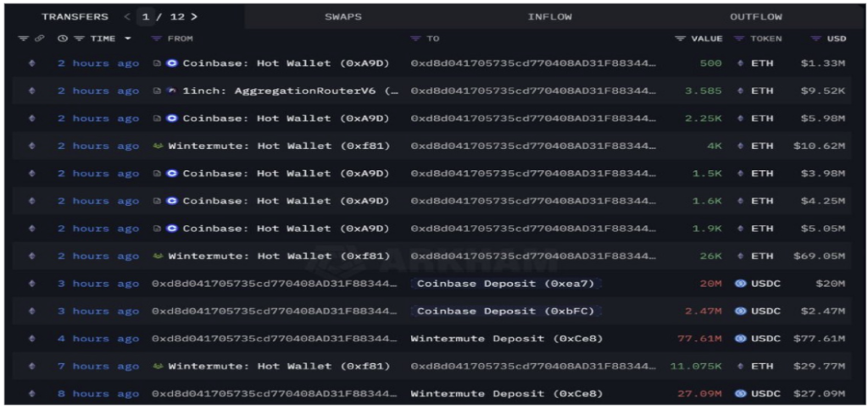
Task: Click the Wintermute logo on the 7 hours ago row
Action: tap(158, 367)
